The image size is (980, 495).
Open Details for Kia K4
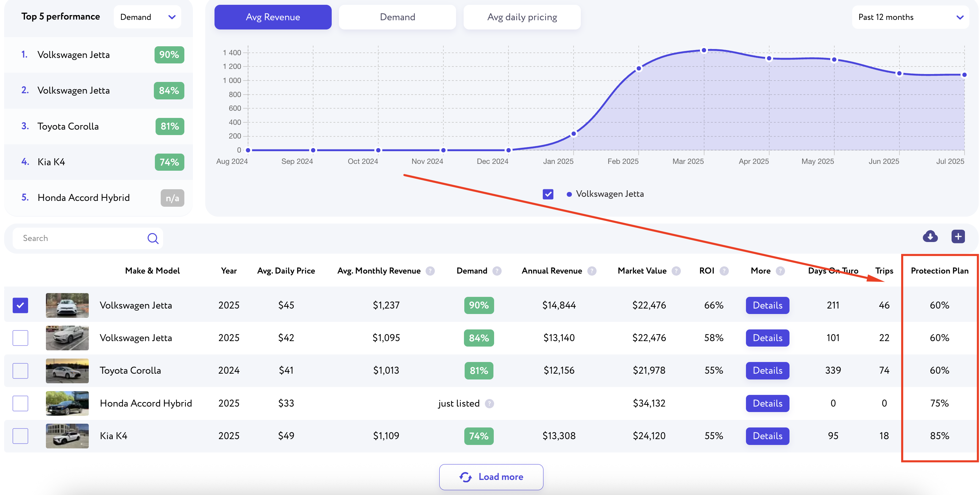pyautogui.click(x=767, y=436)
